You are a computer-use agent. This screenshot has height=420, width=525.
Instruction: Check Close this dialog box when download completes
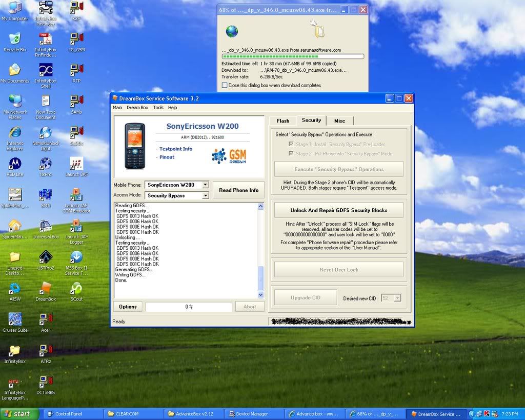point(225,86)
